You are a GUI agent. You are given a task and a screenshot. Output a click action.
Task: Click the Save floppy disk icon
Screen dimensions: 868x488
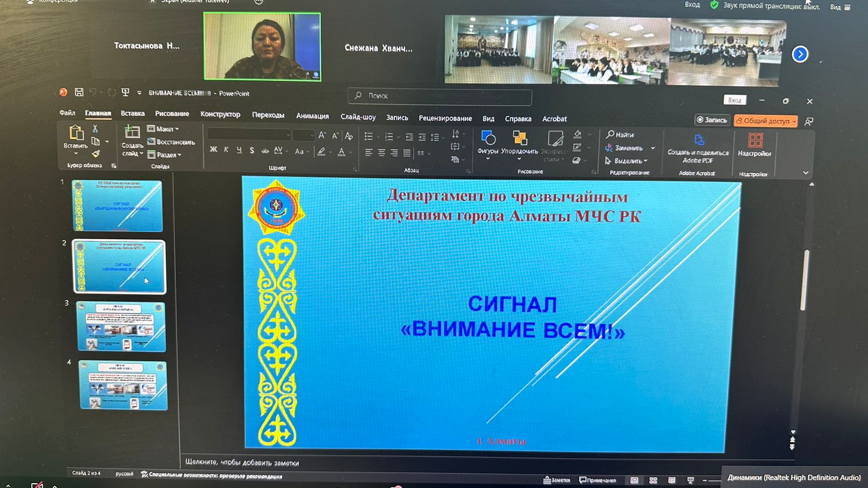coord(79,92)
